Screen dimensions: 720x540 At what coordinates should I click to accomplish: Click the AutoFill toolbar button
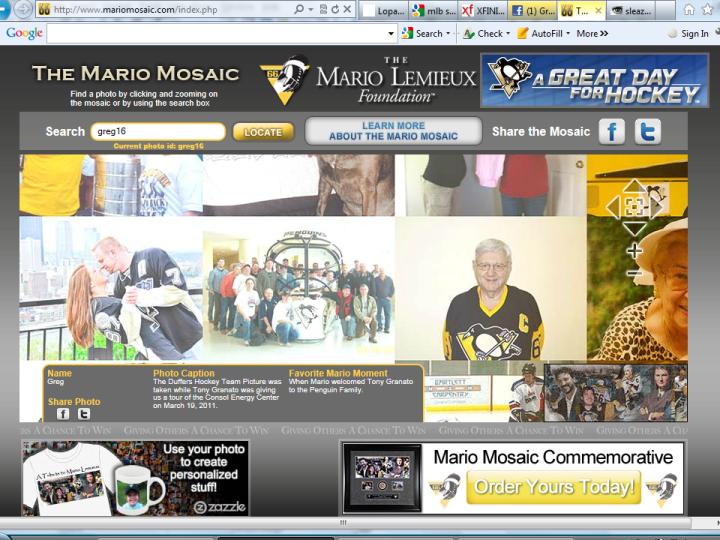[540, 34]
